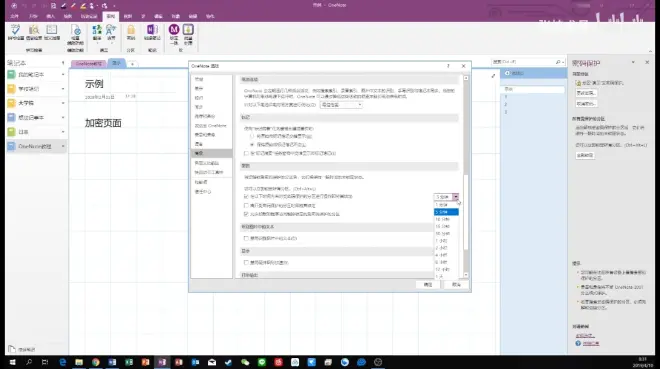The image size is (660, 369).
Task: Open Google Chrome from the taskbar
Action: pos(96,362)
